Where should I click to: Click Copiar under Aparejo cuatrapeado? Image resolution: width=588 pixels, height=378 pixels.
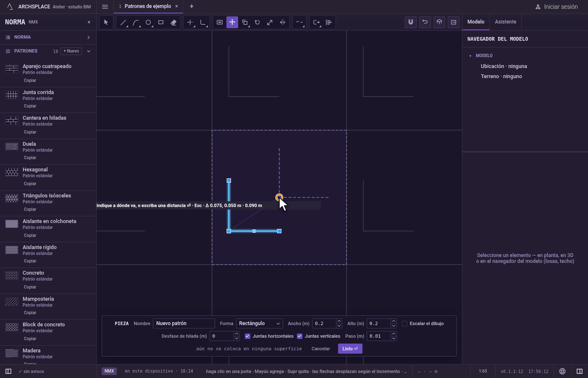(x=30, y=80)
